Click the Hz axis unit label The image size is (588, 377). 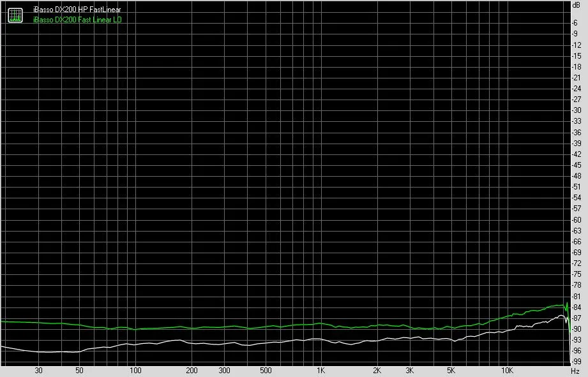(x=575, y=371)
